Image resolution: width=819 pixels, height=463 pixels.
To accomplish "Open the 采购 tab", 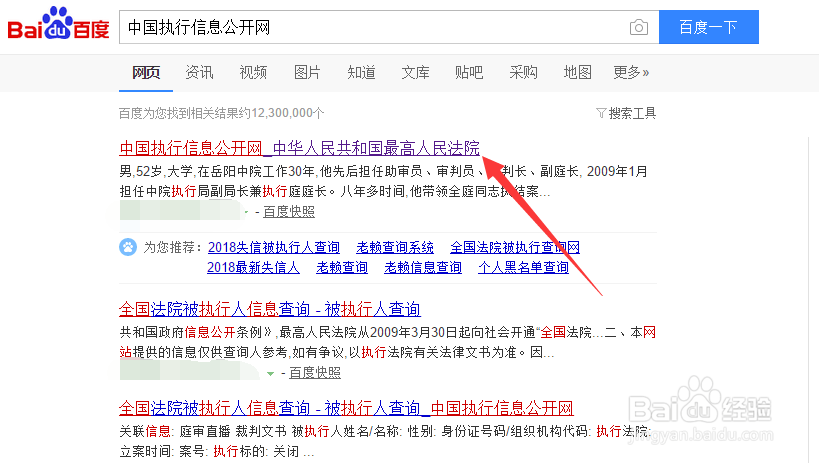I will (523, 72).
